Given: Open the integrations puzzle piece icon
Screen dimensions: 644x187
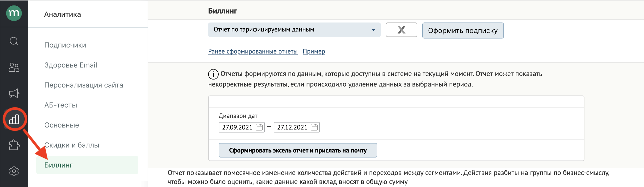Looking at the screenshot, I should [x=14, y=145].
